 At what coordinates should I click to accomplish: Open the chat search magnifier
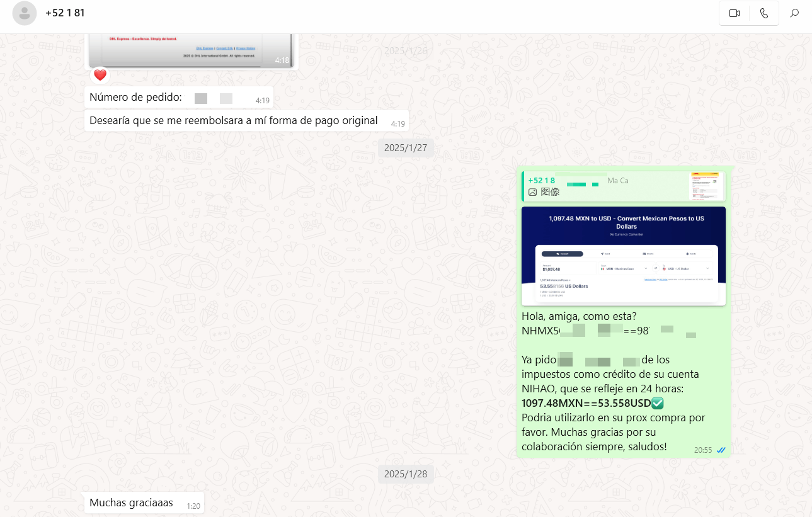794,13
